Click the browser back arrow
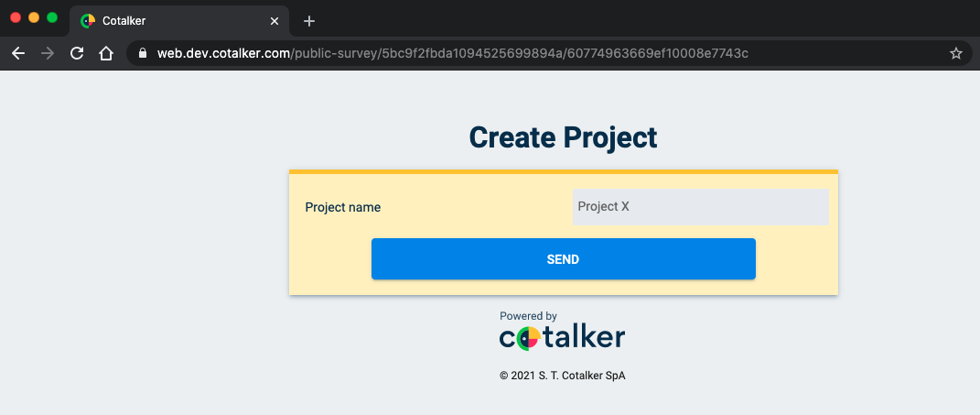This screenshot has height=415, width=980. tap(18, 54)
